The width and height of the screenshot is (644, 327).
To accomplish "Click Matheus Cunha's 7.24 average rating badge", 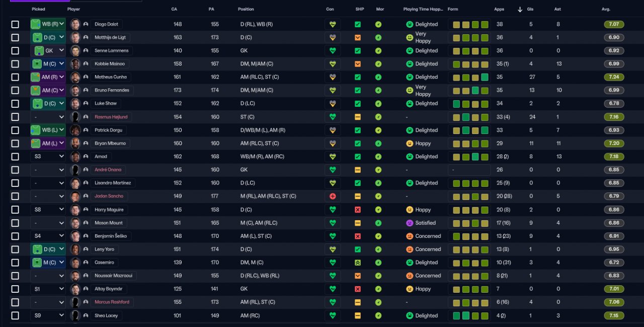I will [614, 77].
